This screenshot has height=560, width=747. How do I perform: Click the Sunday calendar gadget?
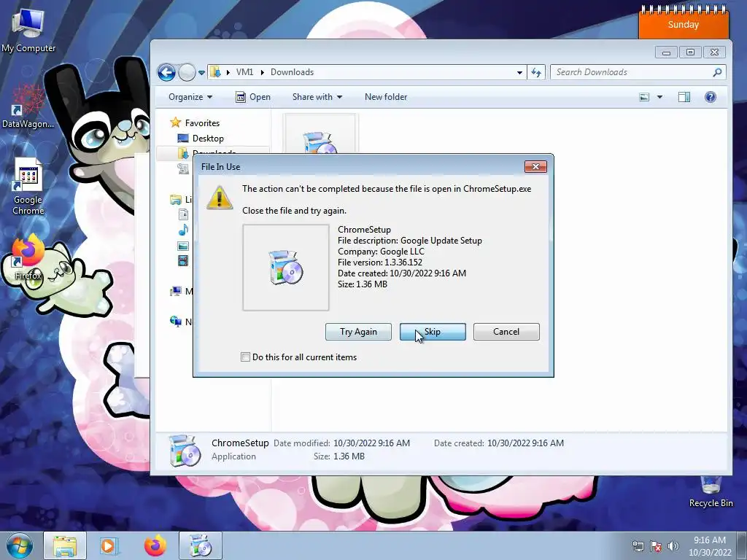point(684,22)
